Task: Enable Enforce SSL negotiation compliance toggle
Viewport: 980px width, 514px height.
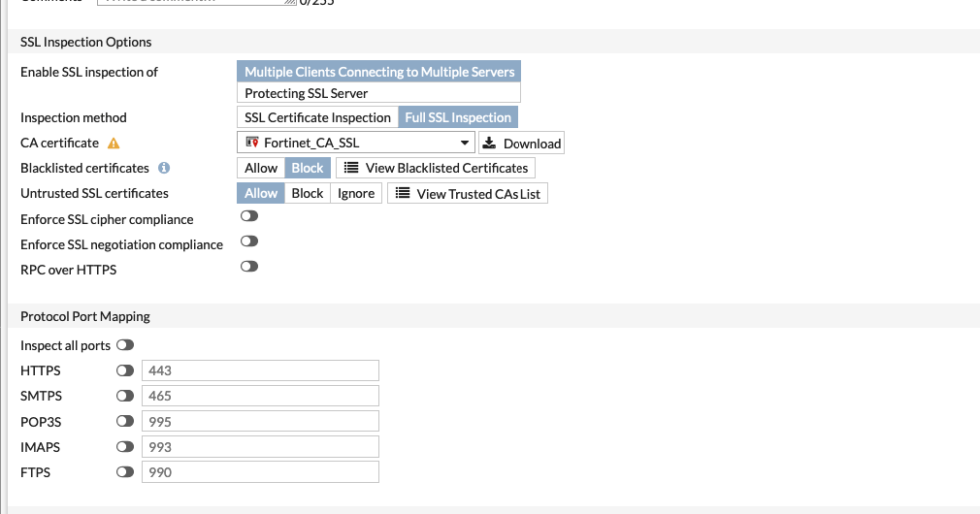Action: pos(249,241)
